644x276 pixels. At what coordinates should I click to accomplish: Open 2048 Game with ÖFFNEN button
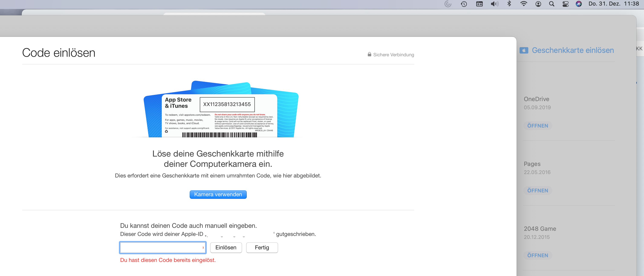[x=537, y=255]
